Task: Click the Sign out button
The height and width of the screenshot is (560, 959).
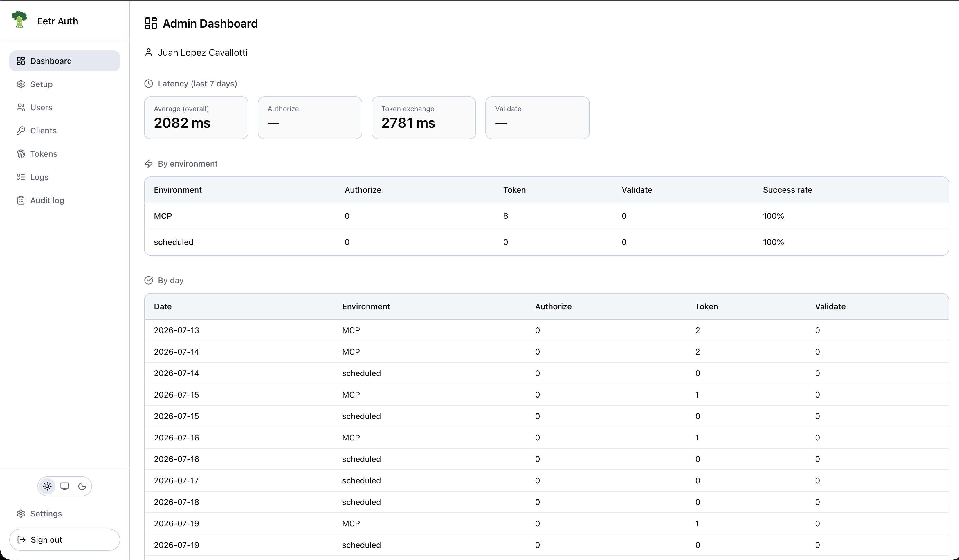Action: click(x=65, y=539)
